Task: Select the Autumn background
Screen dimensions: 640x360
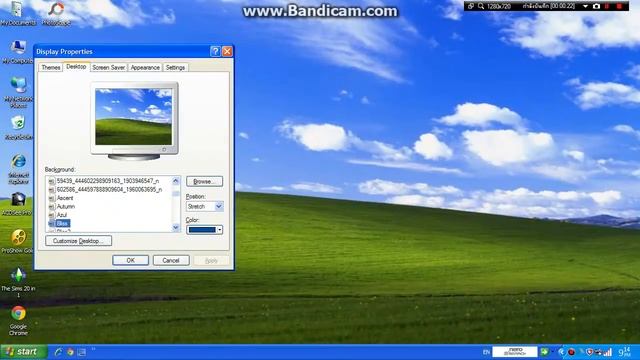Action: tap(65, 207)
